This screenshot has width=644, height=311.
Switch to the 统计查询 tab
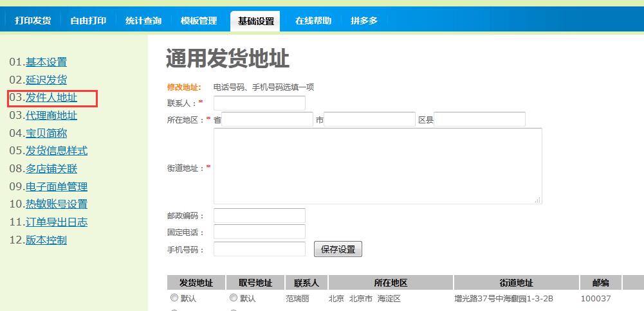coord(143,21)
